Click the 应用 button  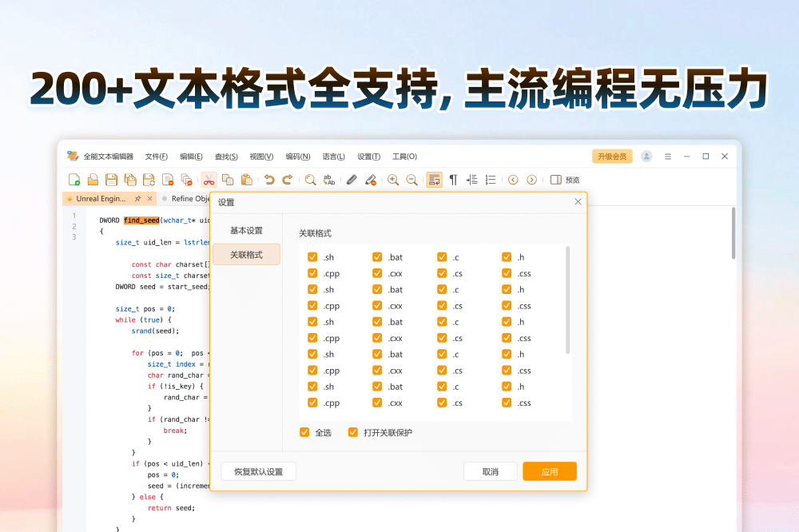coord(550,471)
